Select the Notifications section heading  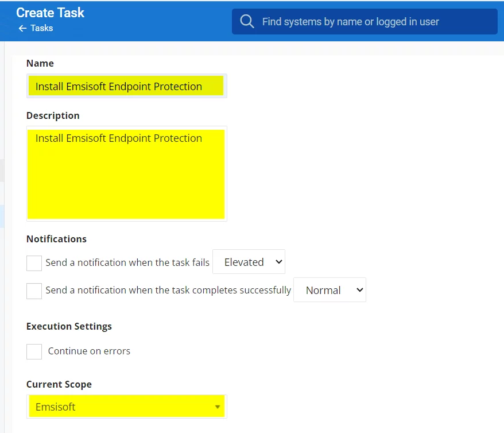click(x=56, y=239)
